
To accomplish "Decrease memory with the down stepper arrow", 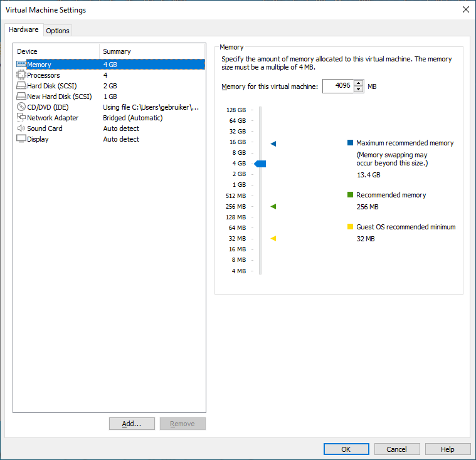I will click(x=359, y=90).
